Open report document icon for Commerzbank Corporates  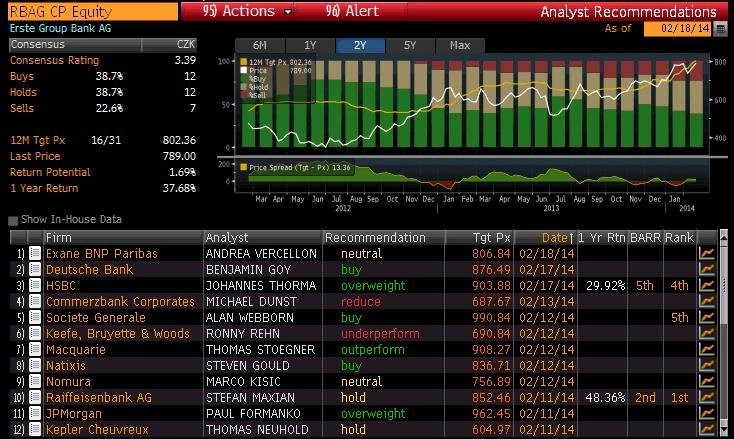[x=35, y=301]
